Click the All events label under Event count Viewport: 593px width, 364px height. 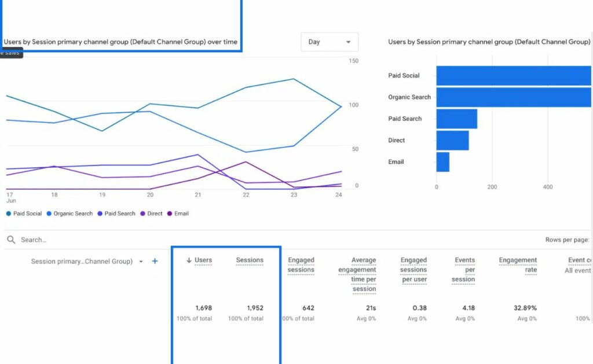pyautogui.click(x=577, y=271)
